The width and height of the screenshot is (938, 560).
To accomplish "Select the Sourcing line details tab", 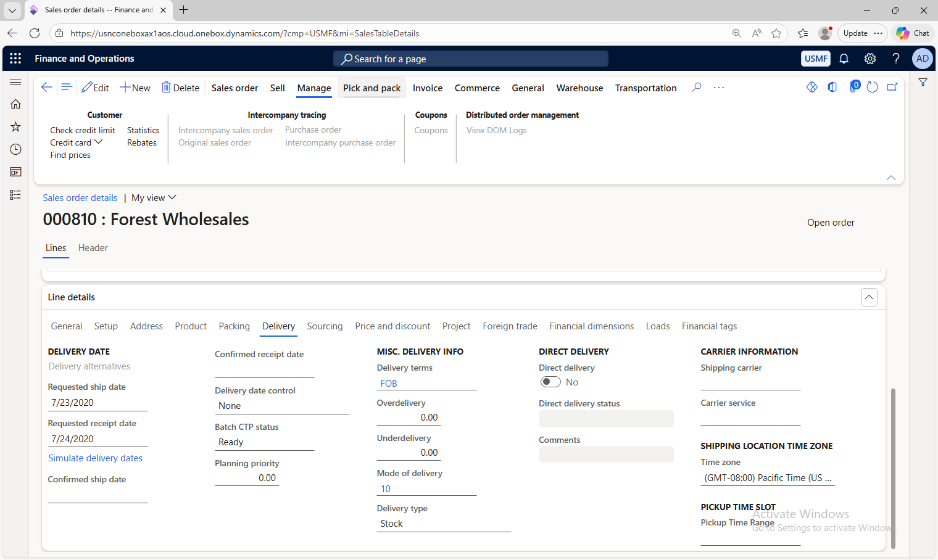I will pos(325,326).
